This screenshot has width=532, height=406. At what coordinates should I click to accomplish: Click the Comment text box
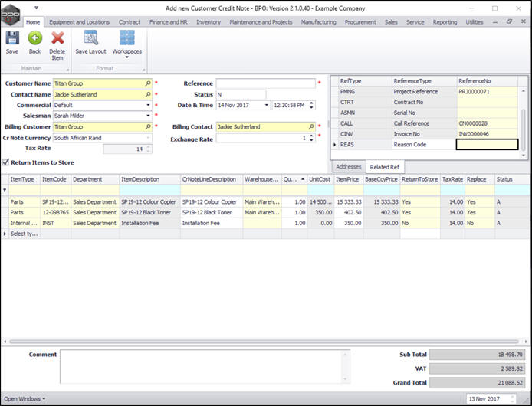click(205, 367)
